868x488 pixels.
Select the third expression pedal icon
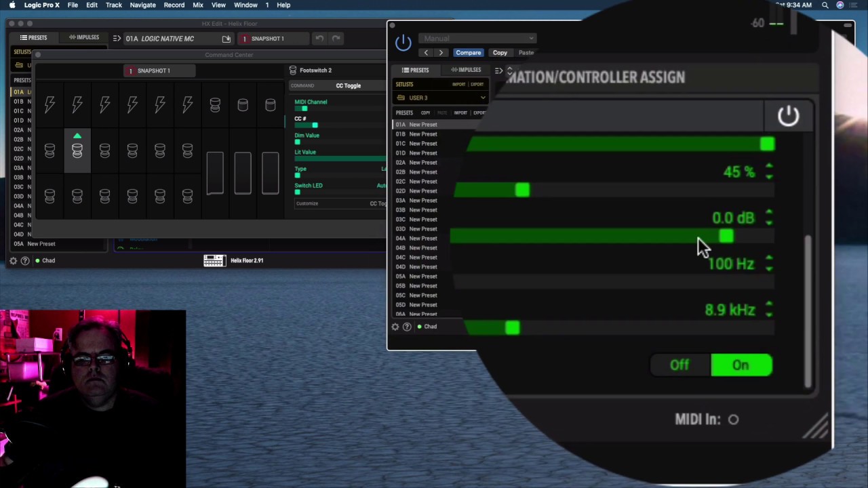(270, 174)
